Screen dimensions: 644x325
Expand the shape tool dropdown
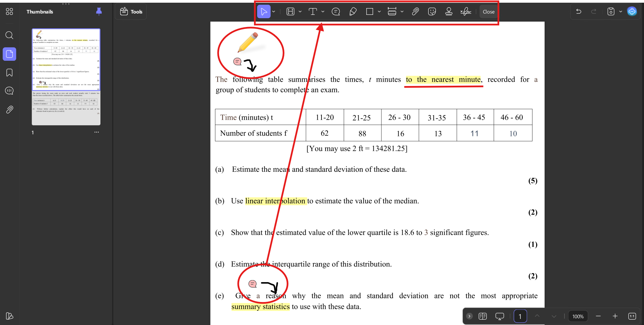379,11
